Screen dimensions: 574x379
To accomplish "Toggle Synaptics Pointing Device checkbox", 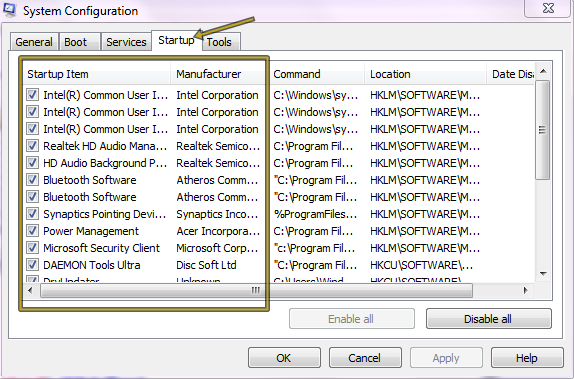I will tap(32, 213).
